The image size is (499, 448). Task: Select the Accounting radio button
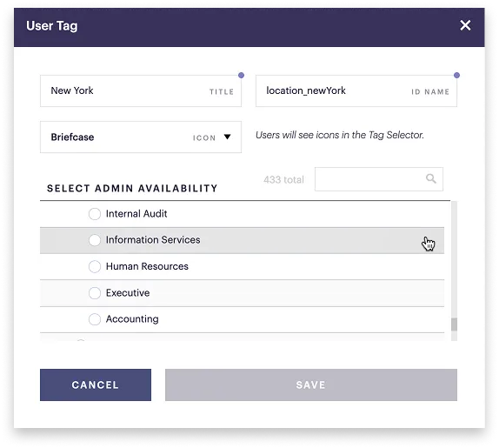pyautogui.click(x=95, y=319)
